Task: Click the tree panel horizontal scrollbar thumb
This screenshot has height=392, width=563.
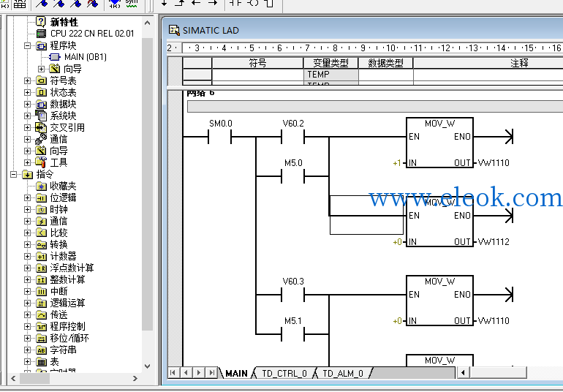Action: coord(34,378)
